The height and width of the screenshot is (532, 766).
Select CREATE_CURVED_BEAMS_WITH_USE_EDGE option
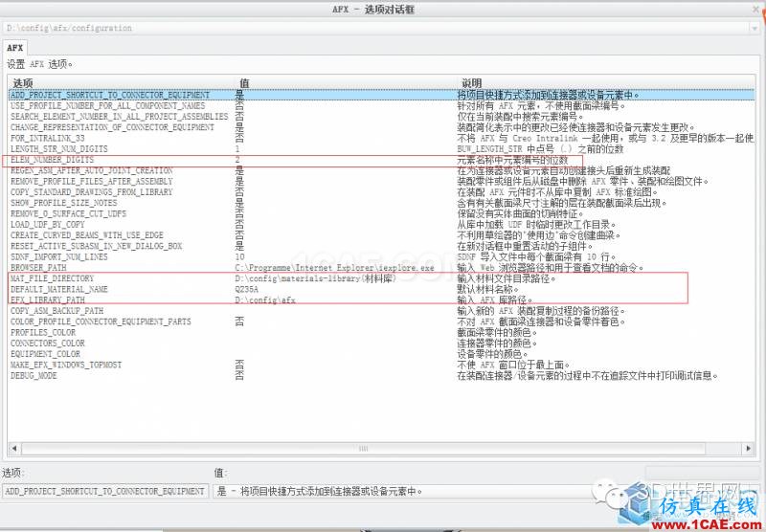pyautogui.click(x=87, y=235)
